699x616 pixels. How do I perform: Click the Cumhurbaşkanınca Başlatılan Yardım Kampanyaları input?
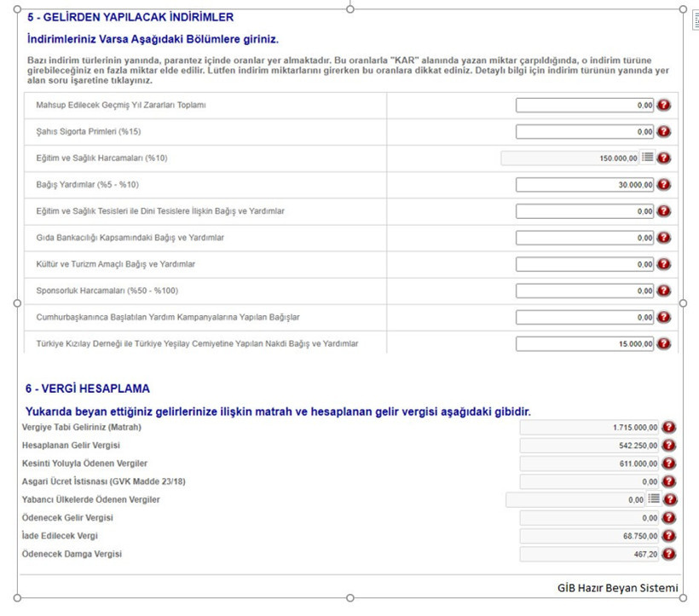(x=585, y=317)
